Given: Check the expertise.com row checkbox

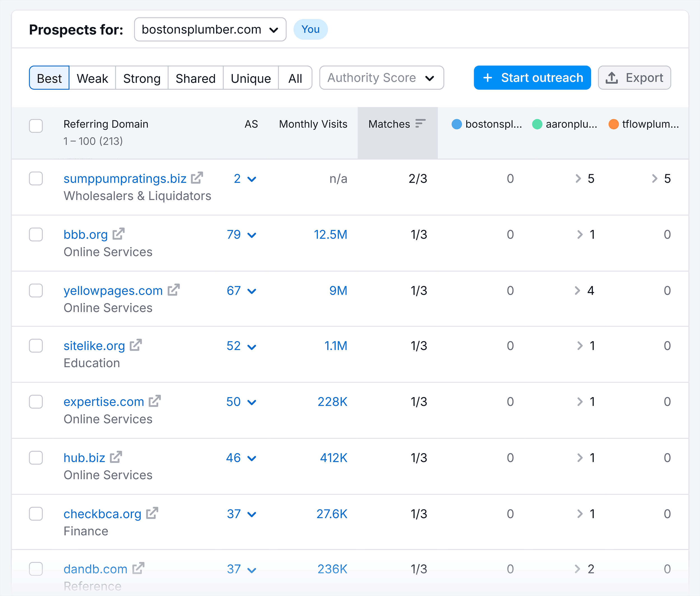Looking at the screenshot, I should pyautogui.click(x=36, y=402).
